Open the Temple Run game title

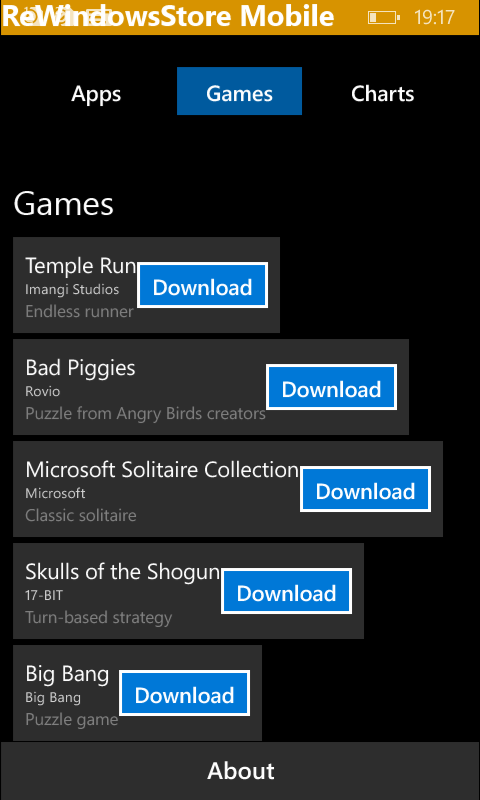click(x=80, y=265)
